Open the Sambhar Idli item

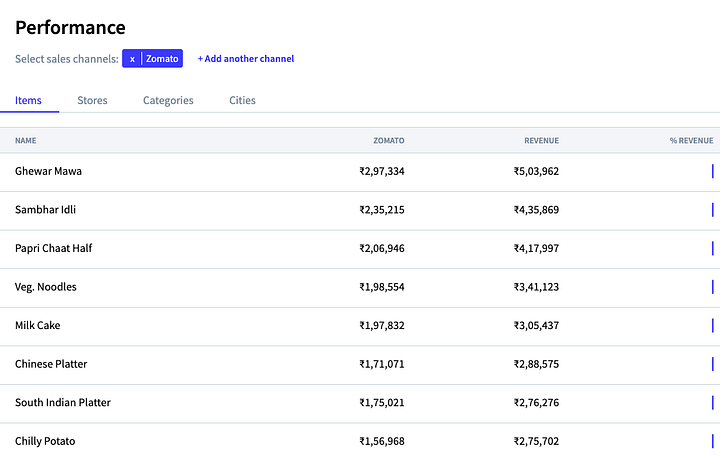point(45,210)
